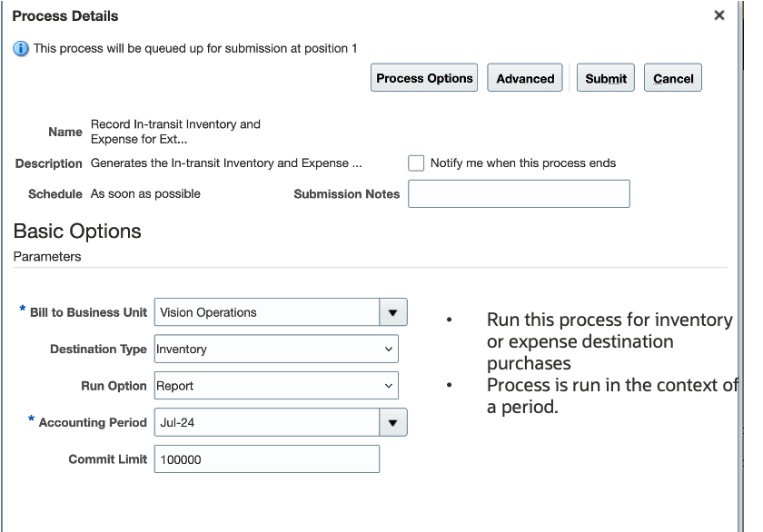
Task: Submit the process
Action: 606,78
